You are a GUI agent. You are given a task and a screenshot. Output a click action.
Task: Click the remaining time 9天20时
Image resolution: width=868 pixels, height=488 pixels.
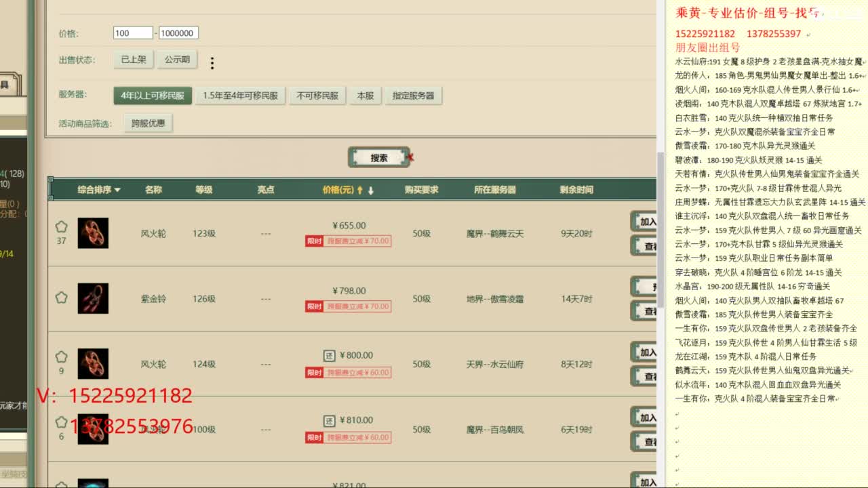click(576, 233)
